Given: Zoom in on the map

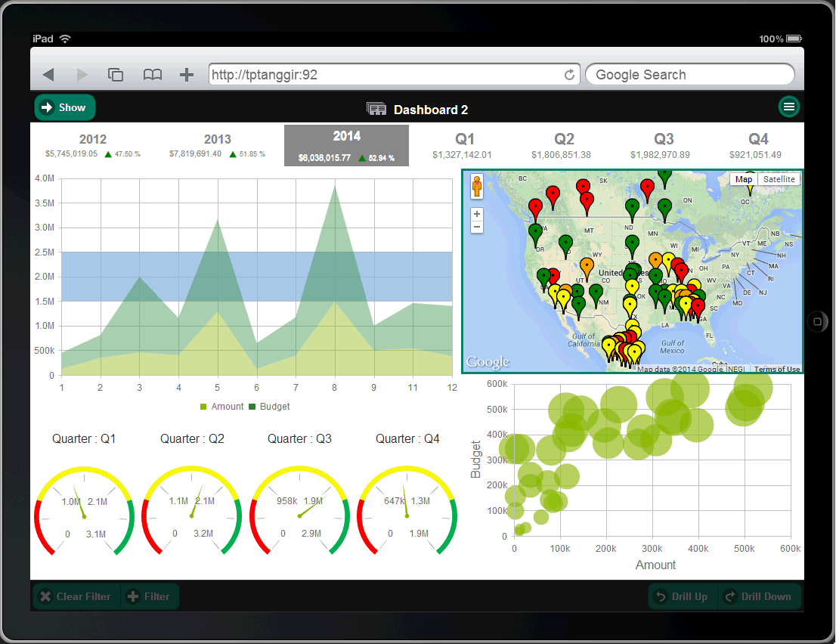Looking at the screenshot, I should coord(477,215).
